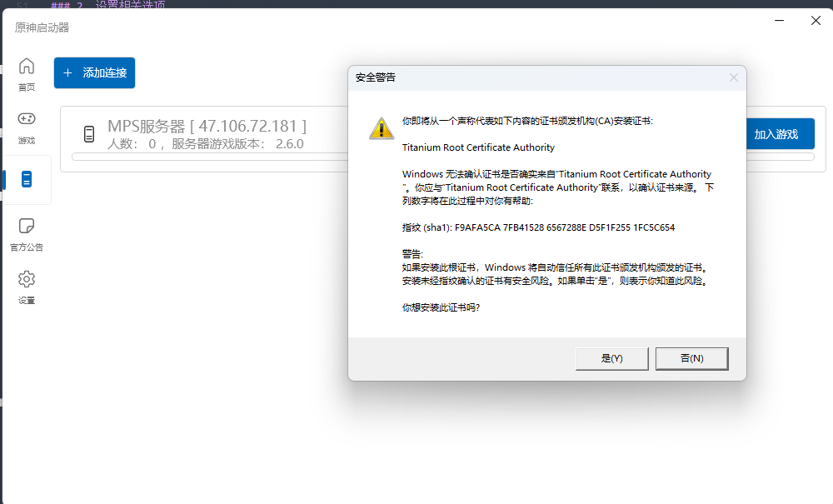Click the 人数 and 服务器游戏版本 info line
This screenshot has height=504, width=833.
[206, 144]
